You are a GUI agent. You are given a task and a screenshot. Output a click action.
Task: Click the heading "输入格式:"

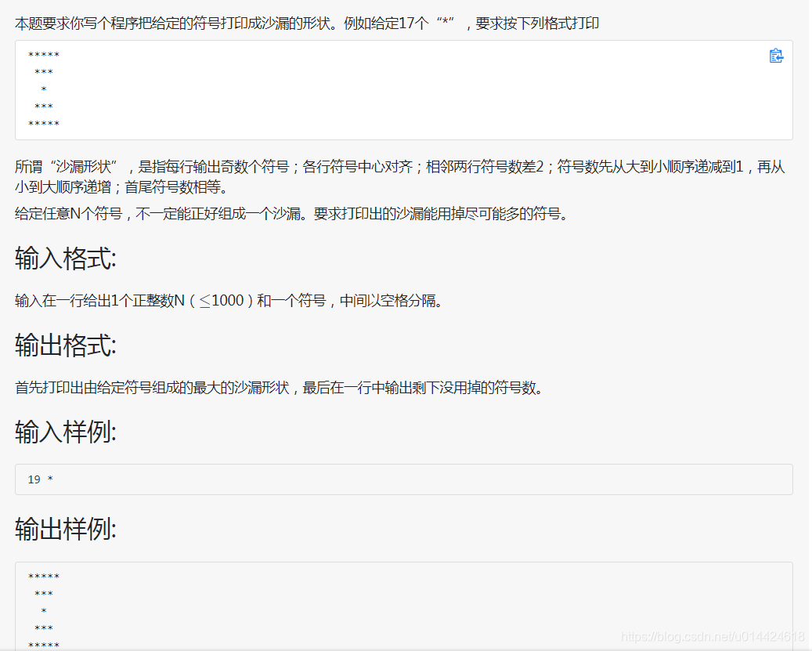[x=66, y=258]
